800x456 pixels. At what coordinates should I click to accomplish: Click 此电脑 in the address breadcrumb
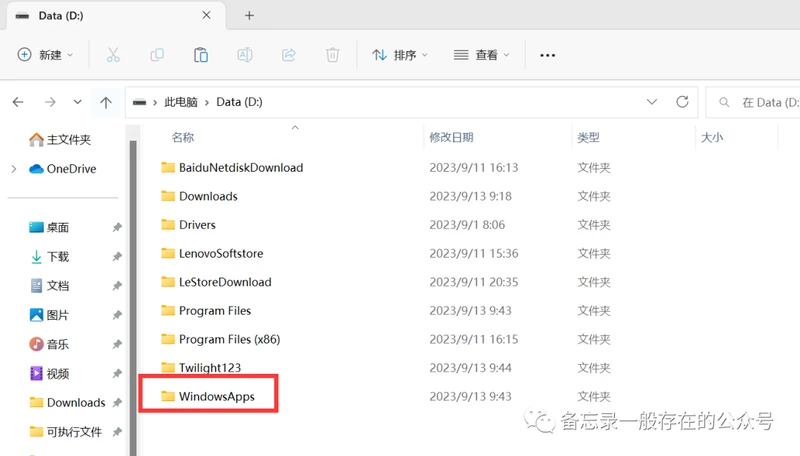181,102
